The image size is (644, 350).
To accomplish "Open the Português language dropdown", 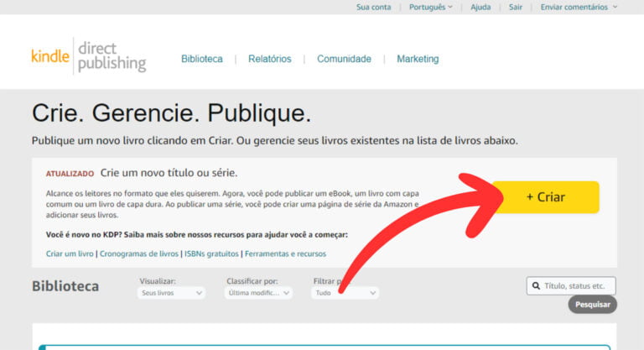I will coord(430,7).
